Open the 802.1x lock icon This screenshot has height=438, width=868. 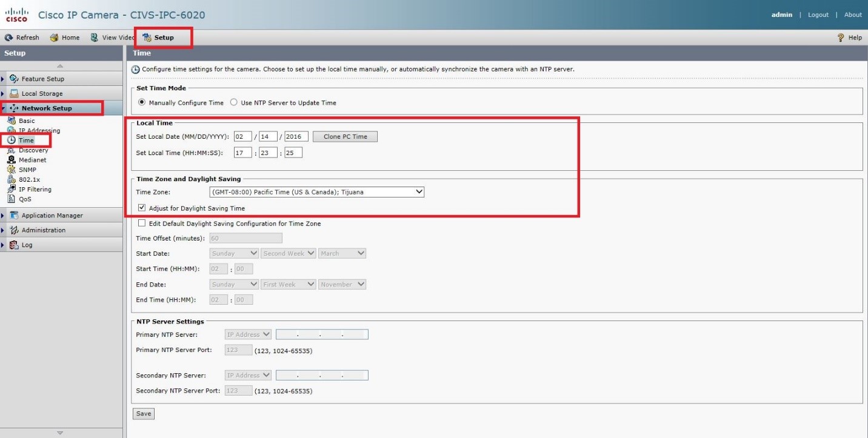point(12,179)
